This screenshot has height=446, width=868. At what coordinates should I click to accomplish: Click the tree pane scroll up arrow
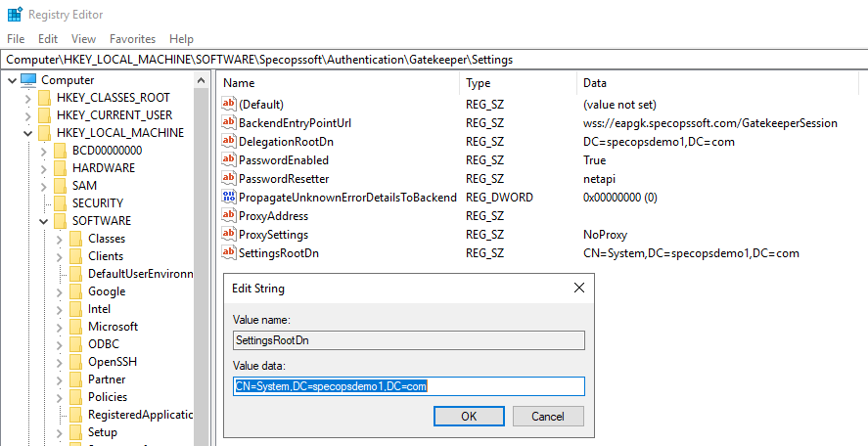(x=201, y=80)
